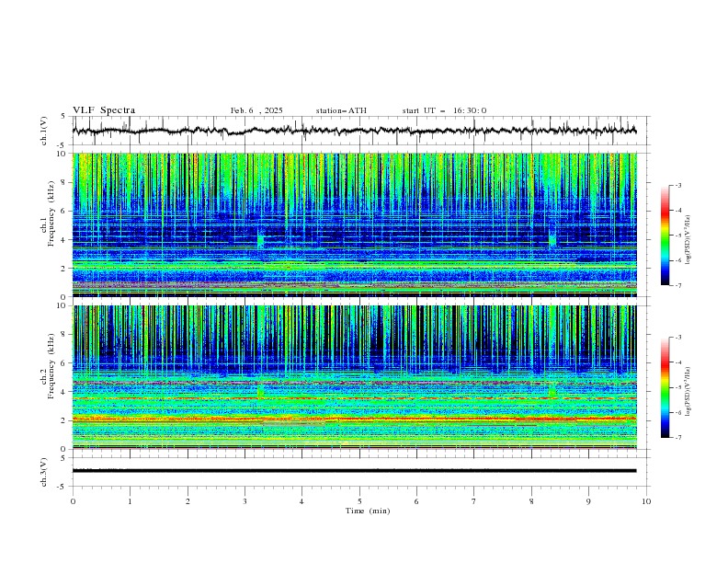Click the "ch.3(V)" axis label
Screen dimensions: 728x563
click(44, 472)
